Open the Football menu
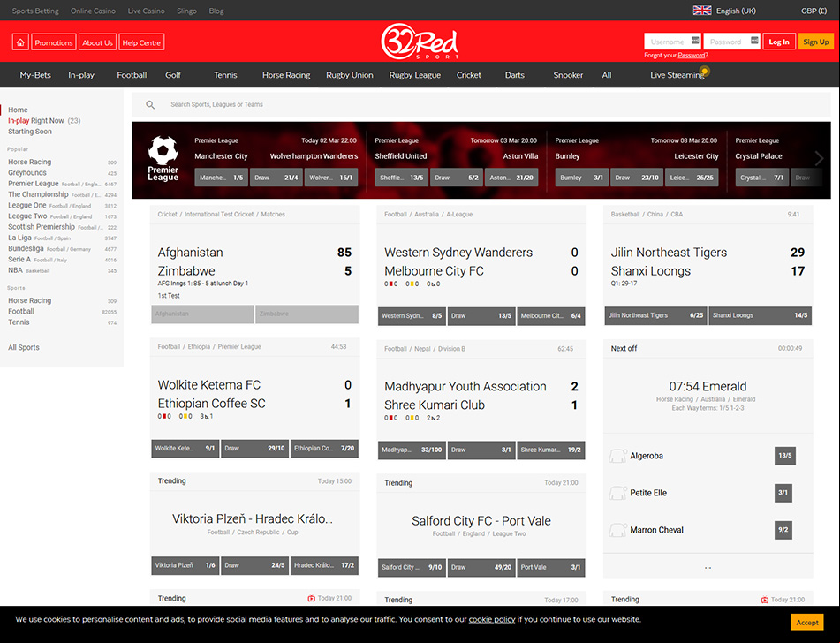The height and width of the screenshot is (643, 840). click(132, 75)
